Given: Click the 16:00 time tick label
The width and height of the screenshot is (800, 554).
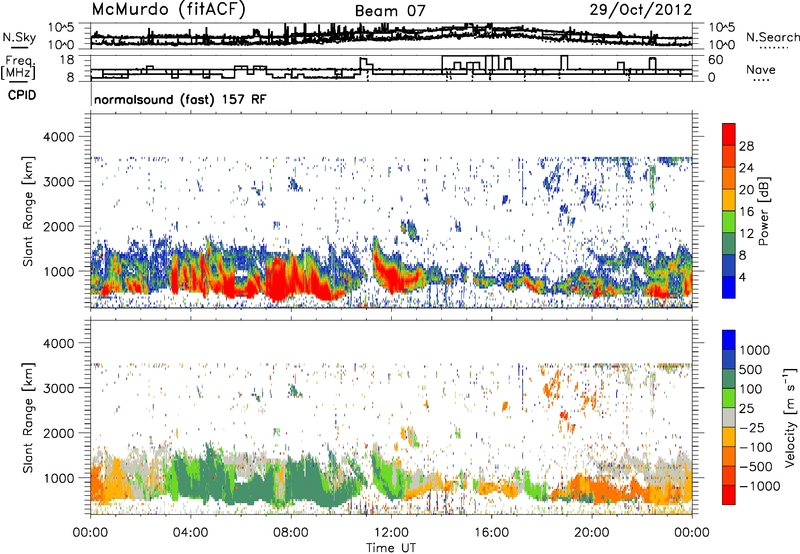Looking at the screenshot, I should click(x=492, y=533).
